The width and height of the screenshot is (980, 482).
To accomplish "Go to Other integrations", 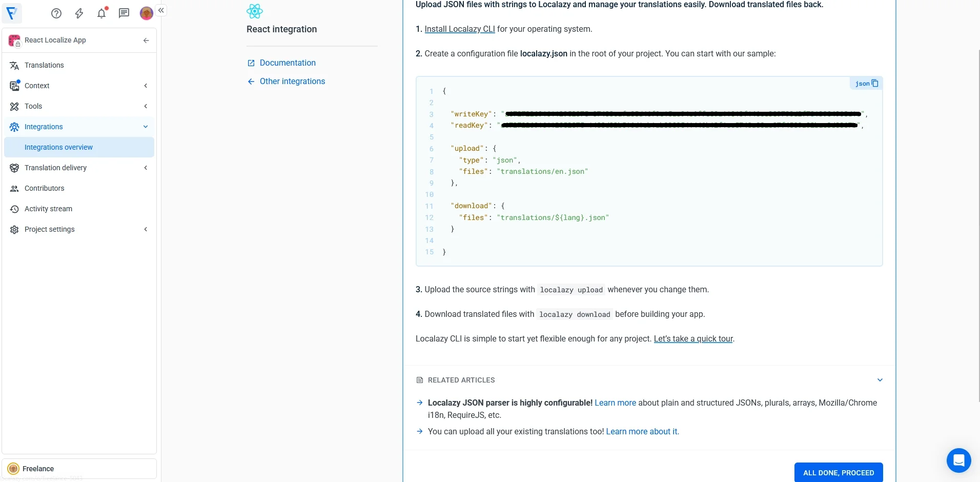I will tap(292, 81).
